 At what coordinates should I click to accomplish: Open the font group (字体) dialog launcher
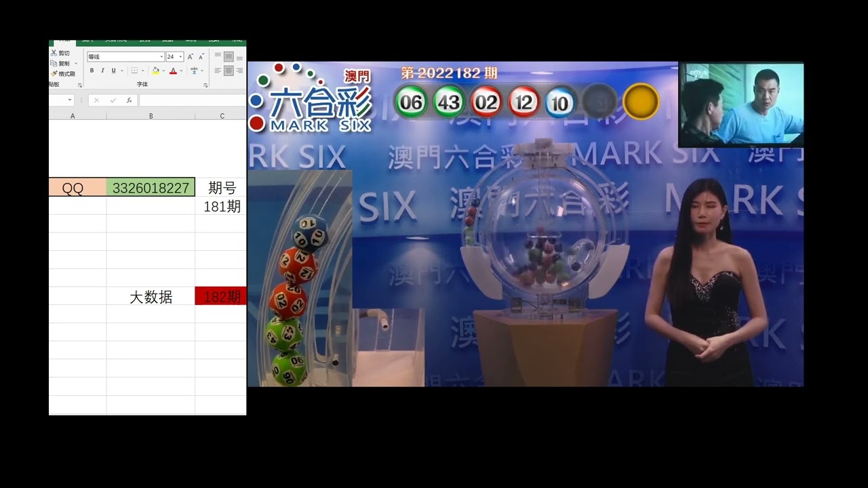click(x=205, y=85)
